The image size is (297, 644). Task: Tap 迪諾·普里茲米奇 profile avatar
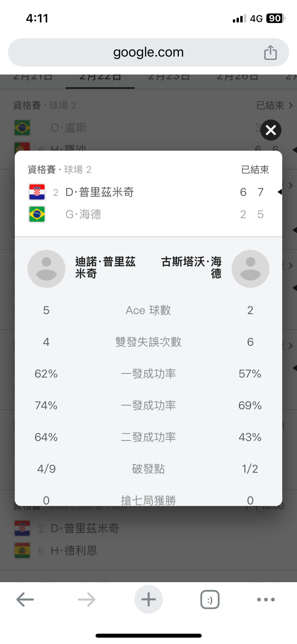coord(46,269)
